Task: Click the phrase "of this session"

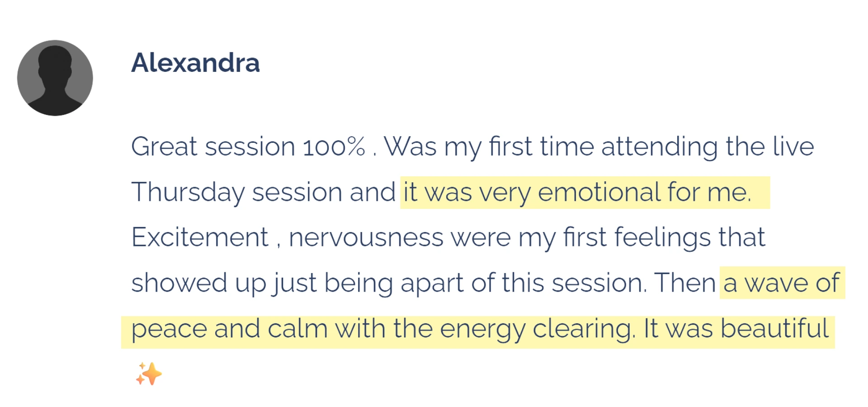Action: [x=559, y=283]
